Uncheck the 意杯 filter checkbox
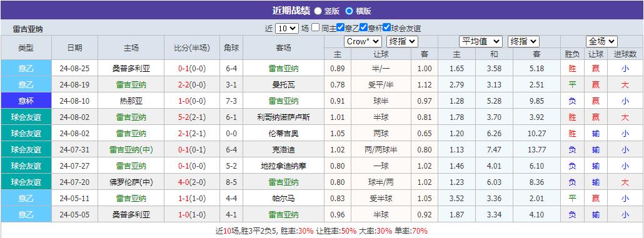 coord(363,28)
